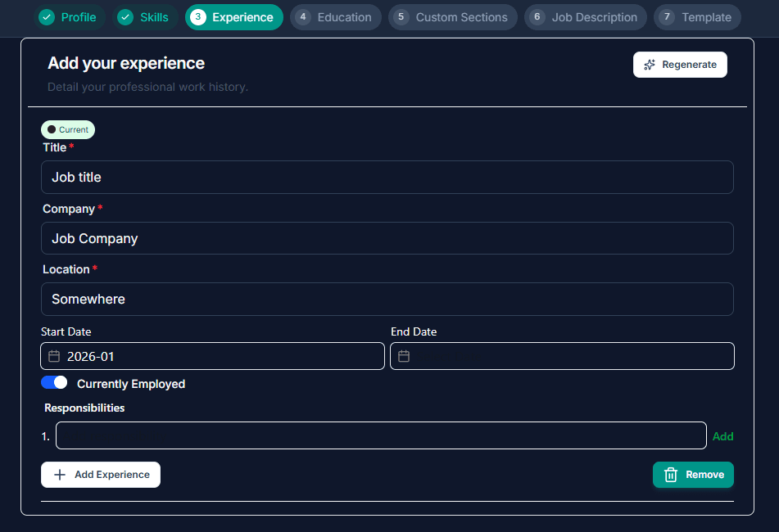
Task: Click the Add Experience button
Action: pyautogui.click(x=101, y=475)
